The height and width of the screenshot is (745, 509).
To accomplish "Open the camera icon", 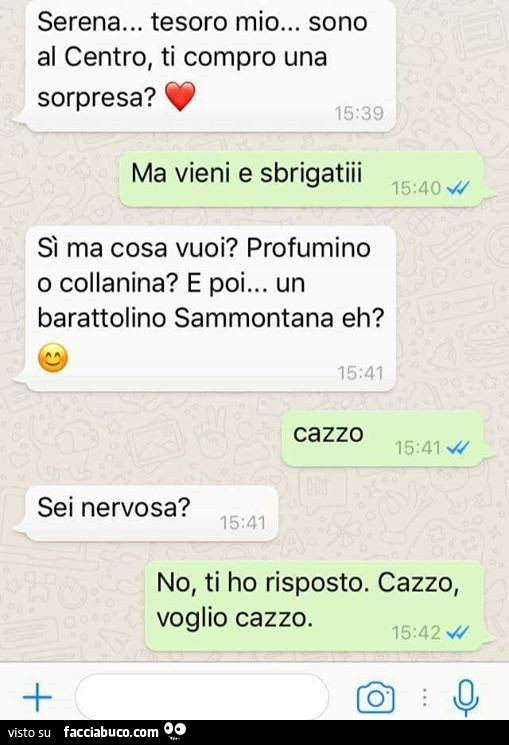I will [375, 697].
